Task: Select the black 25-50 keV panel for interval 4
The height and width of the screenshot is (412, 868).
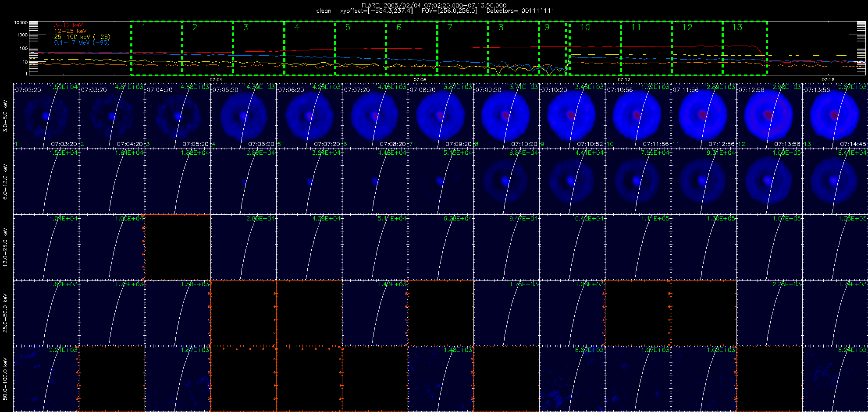Action: coord(243,313)
